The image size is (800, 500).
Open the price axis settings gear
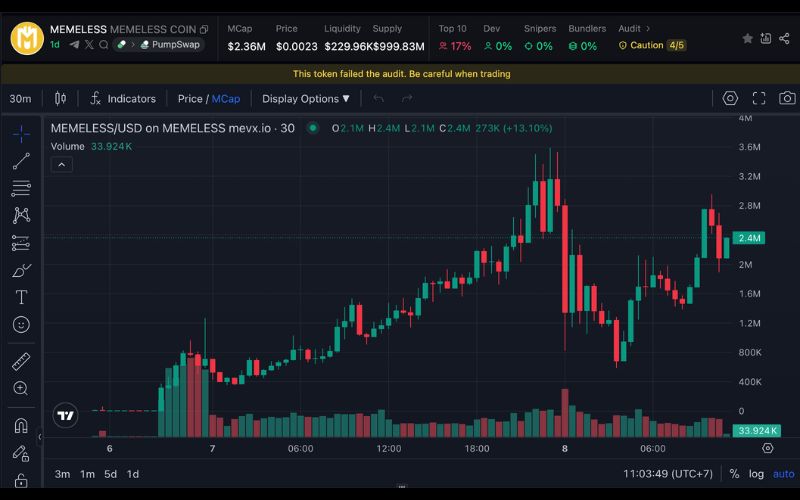click(767, 448)
